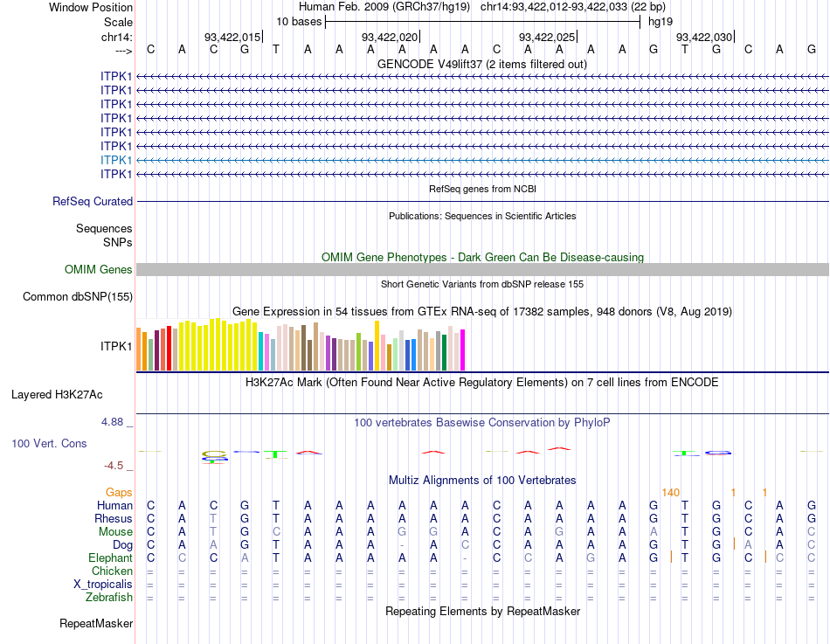Select the Scale label
The width and height of the screenshot is (830, 644).
click(118, 22)
